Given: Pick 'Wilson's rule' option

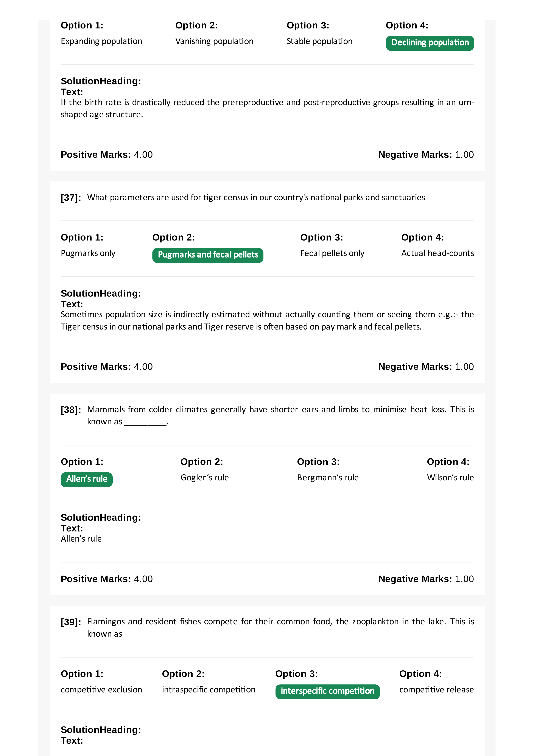Looking at the screenshot, I should (450, 477).
